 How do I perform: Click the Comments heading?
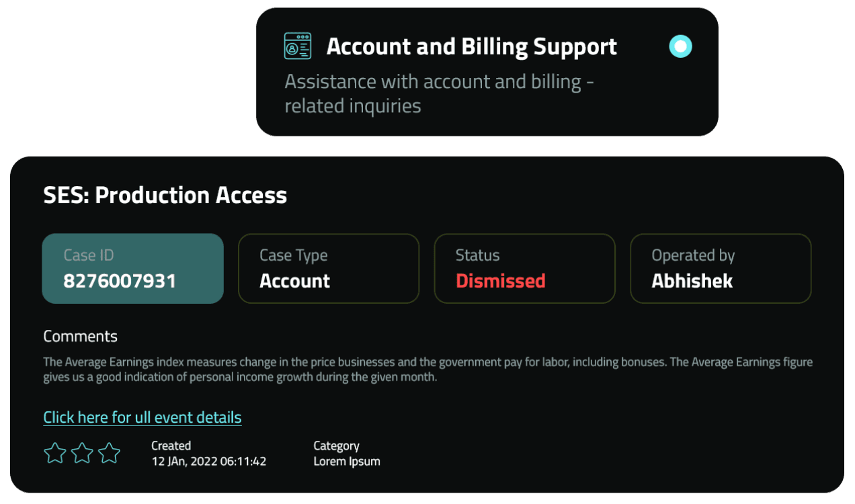(80, 337)
